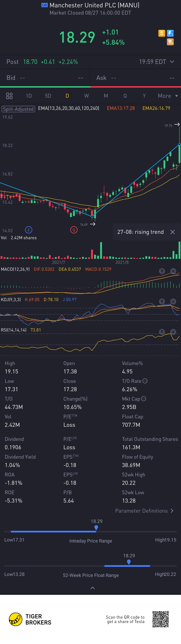Tap the Bid price row
Screen dimensions: 181x644
tap(45, 78)
